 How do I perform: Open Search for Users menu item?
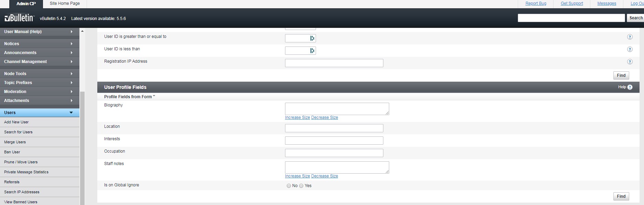click(x=18, y=132)
